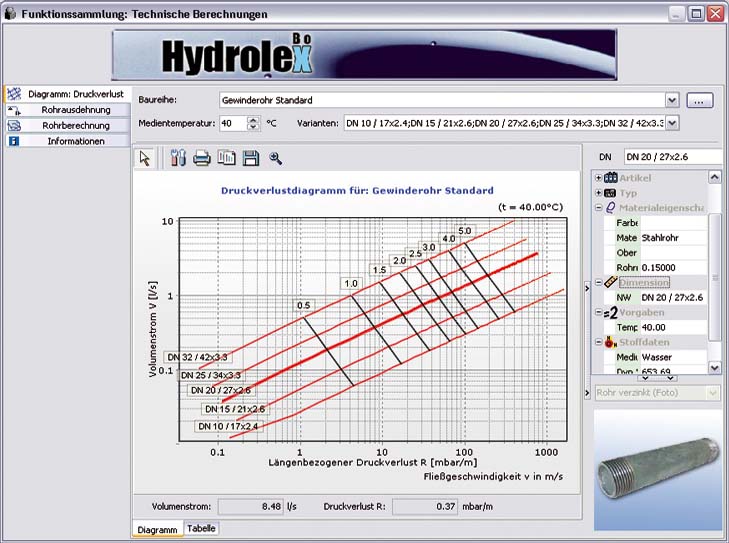Select the Diagramm tab
The image size is (729, 543).
(156, 529)
